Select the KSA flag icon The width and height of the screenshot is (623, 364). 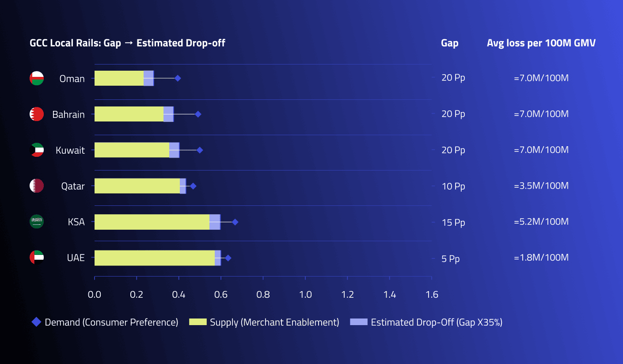tap(36, 221)
